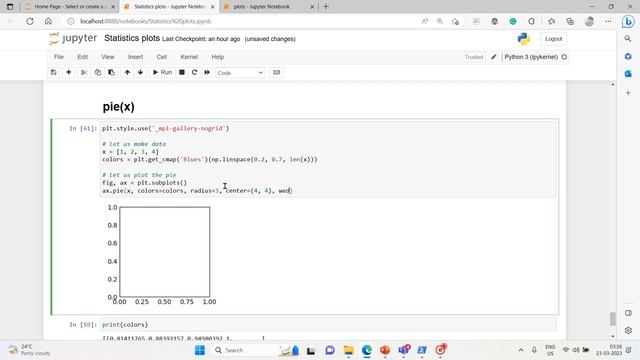This screenshot has width=640, height=360.
Task: Open a new browser tab
Action: [x=326, y=7]
